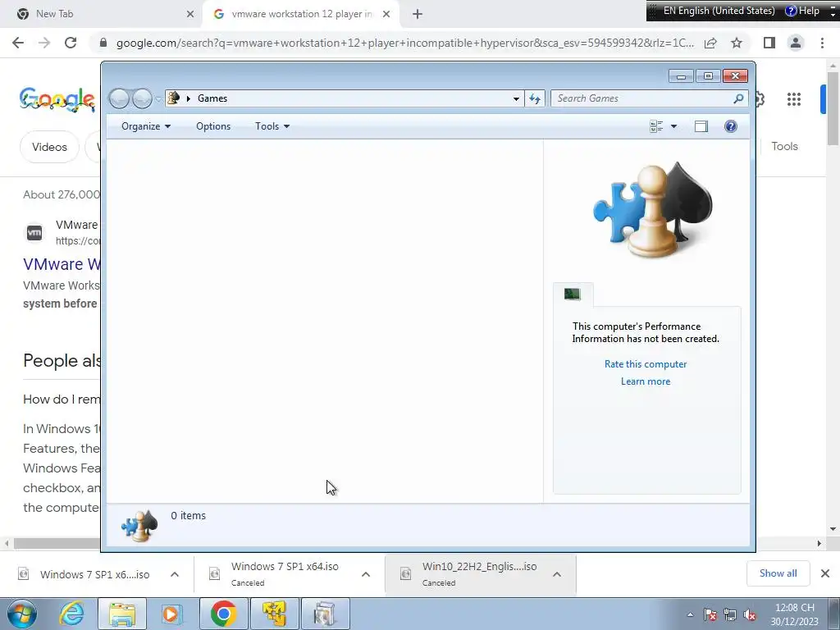This screenshot has height=630, width=840.
Task: Click the network tray icon
Action: click(729, 615)
